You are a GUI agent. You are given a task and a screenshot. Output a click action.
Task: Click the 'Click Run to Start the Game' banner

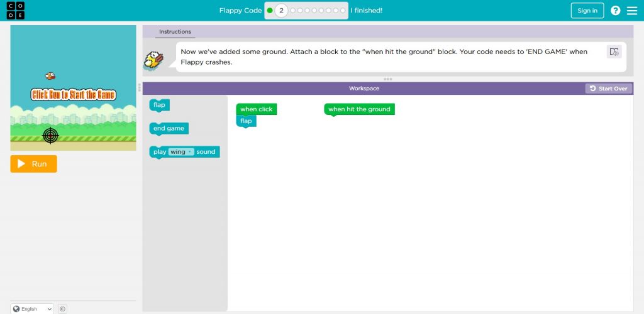tap(74, 95)
